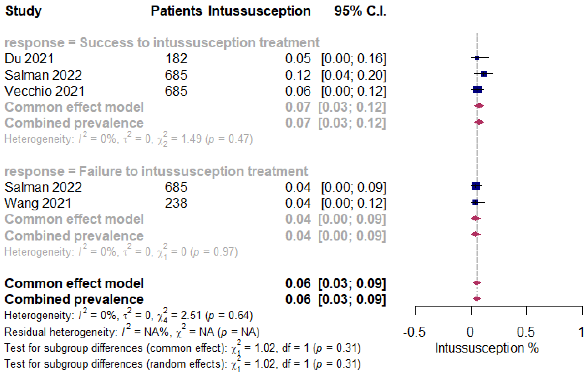Click the Residual heterogeneity text line
The image size is (588, 376).
pyautogui.click(x=132, y=332)
